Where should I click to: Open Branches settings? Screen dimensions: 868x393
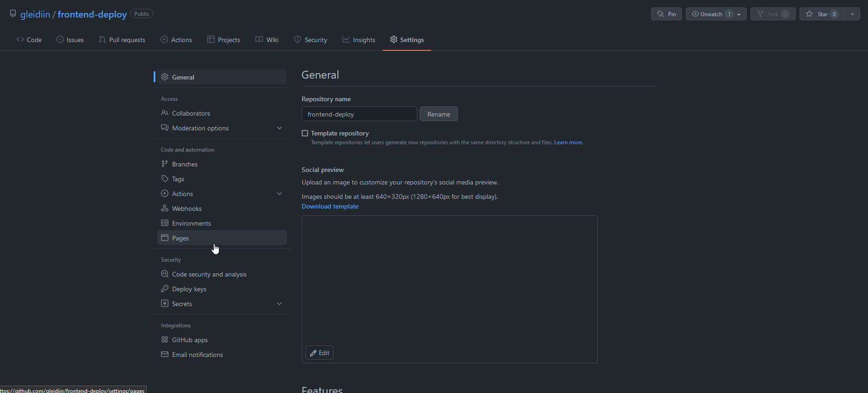tap(222, 164)
